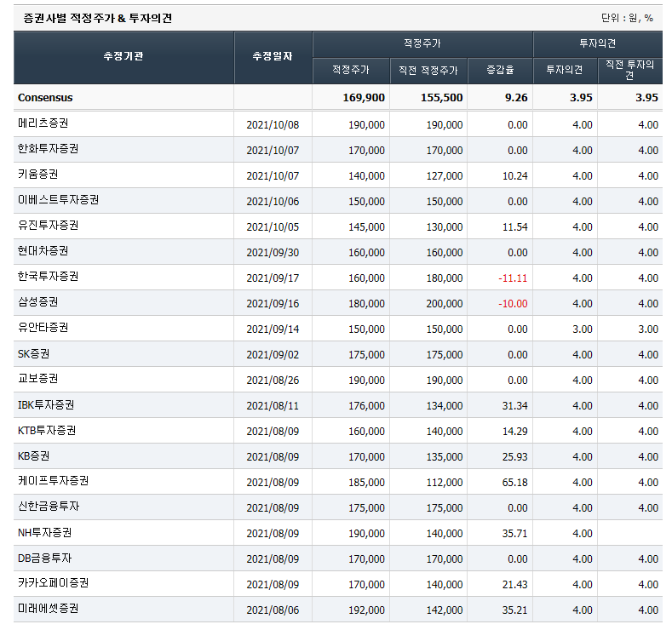Click NH투자증권 institution name

click(x=44, y=532)
